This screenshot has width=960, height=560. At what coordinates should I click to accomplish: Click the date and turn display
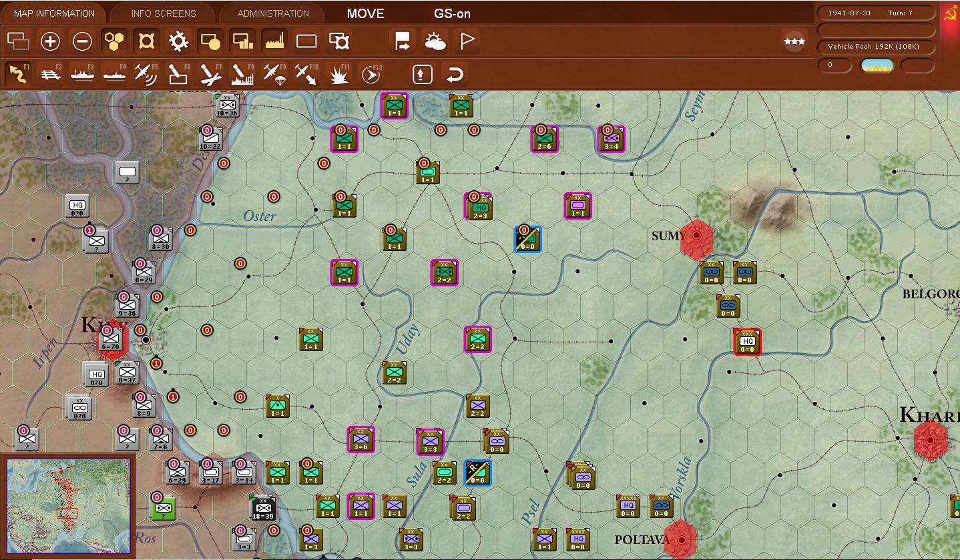click(x=876, y=13)
